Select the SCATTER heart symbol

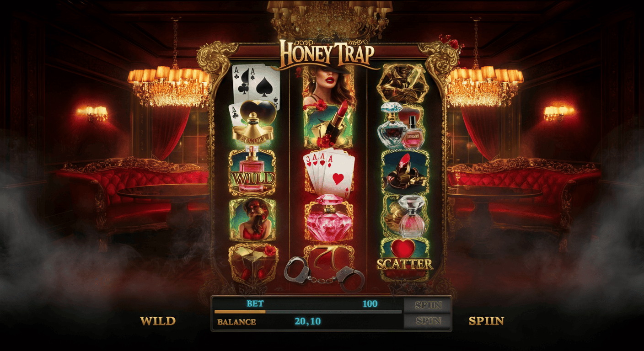(404, 258)
